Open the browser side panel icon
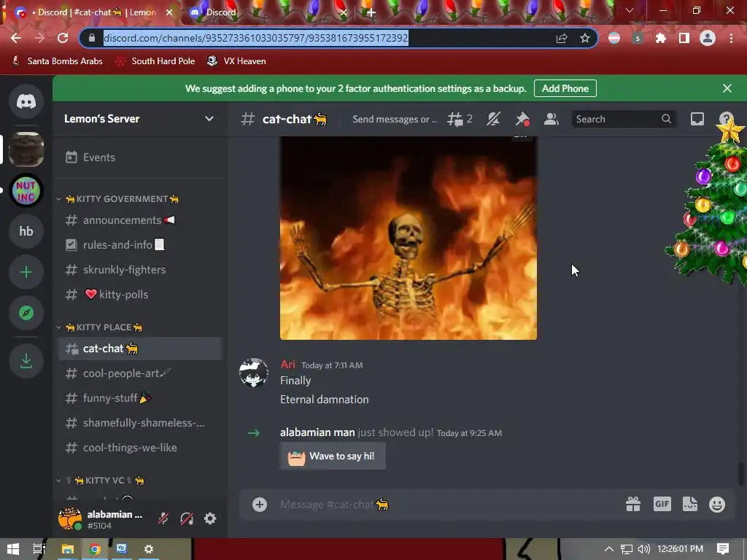Viewport: 747px width, 560px height. 684,38
